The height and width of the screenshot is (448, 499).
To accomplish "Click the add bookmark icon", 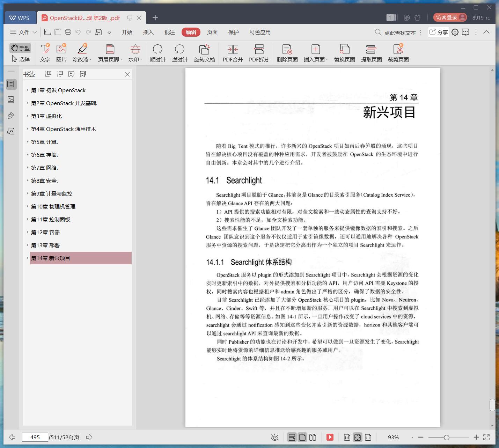I will coord(71,74).
